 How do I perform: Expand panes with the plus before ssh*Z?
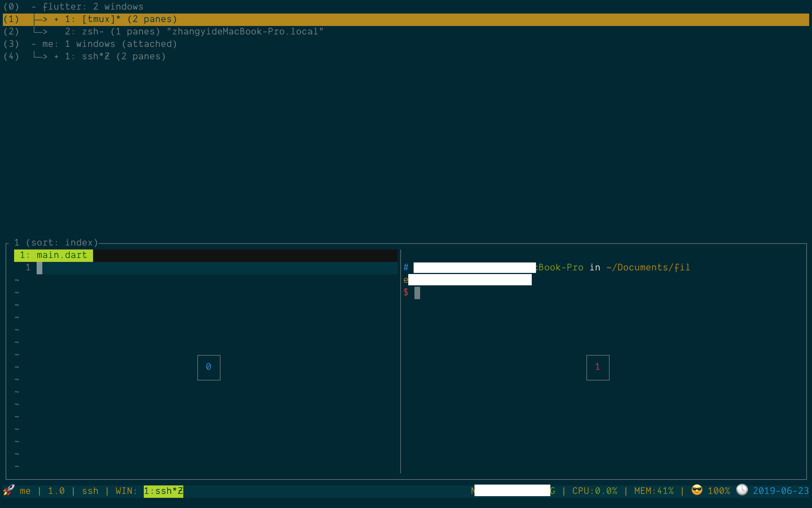(x=56, y=56)
